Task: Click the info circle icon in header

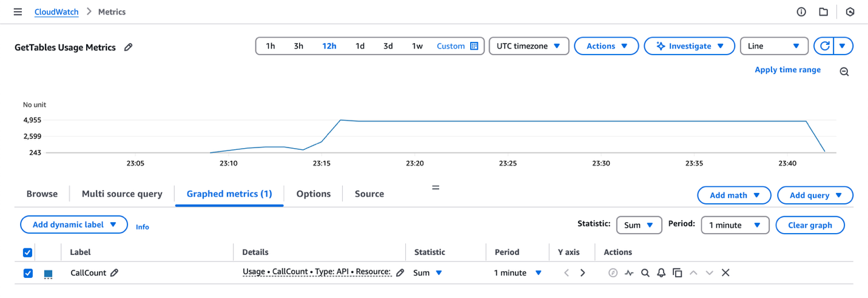Action: (801, 12)
